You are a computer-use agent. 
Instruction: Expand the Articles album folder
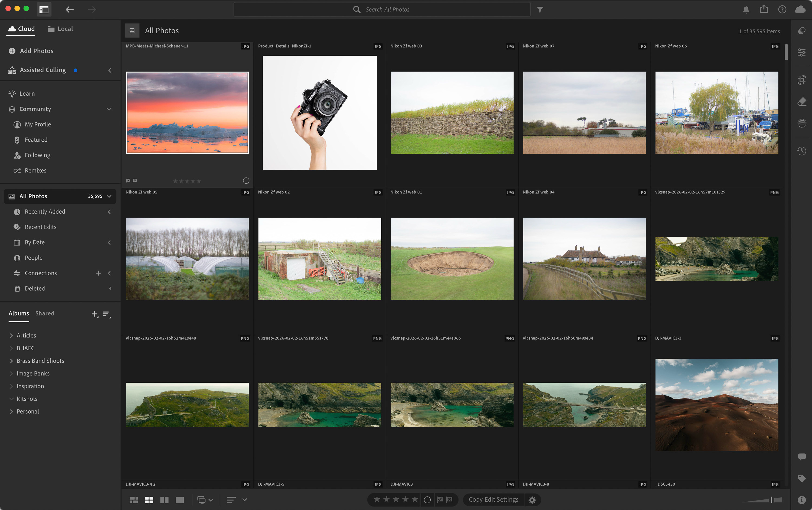(11, 336)
